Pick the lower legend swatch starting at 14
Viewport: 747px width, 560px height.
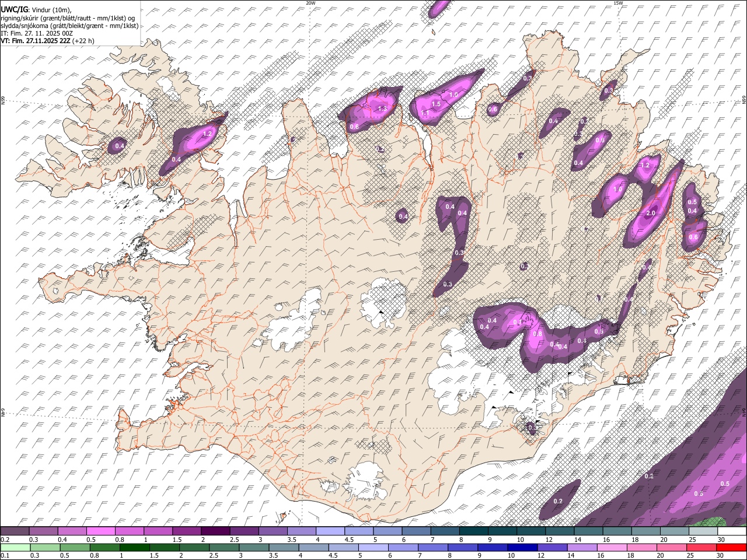583,547
